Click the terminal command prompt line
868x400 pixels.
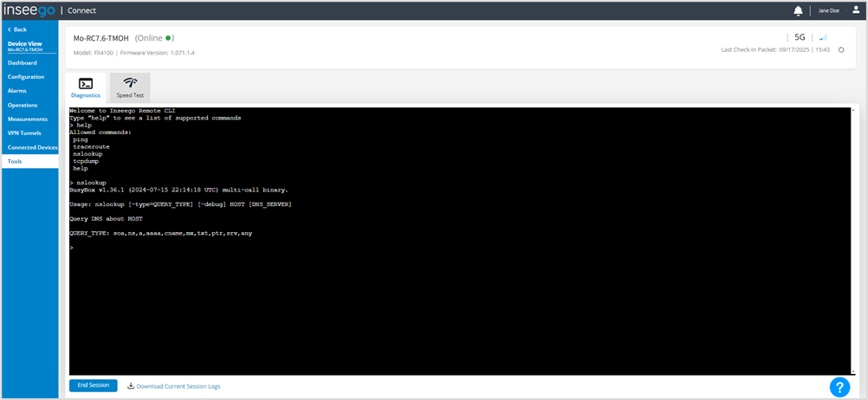coord(260,248)
